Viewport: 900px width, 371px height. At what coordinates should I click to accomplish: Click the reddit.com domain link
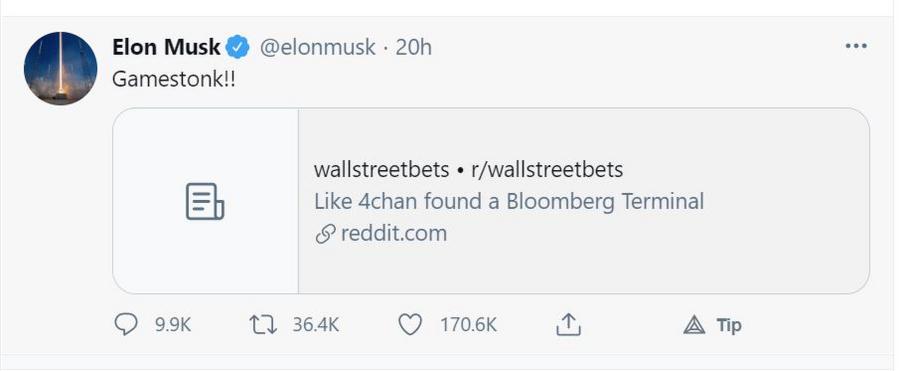pyautogui.click(x=394, y=234)
